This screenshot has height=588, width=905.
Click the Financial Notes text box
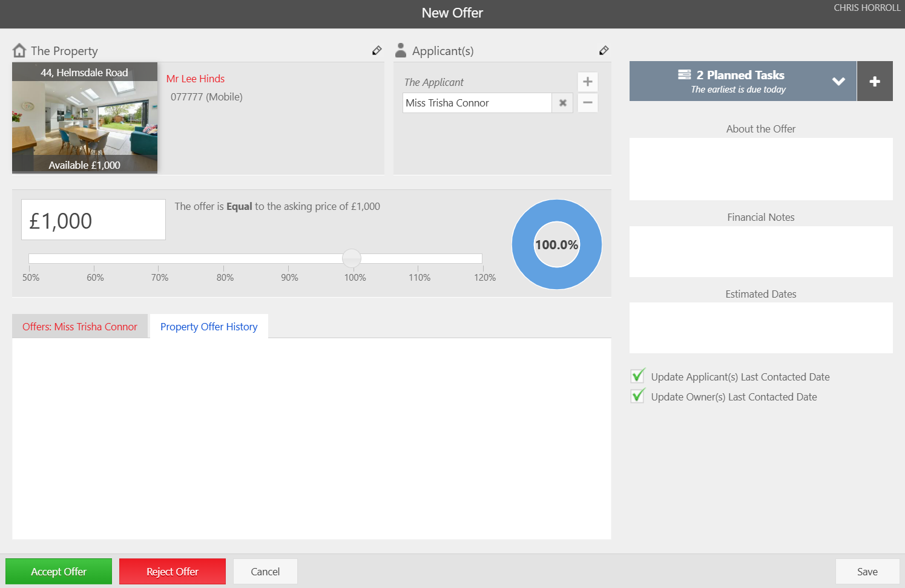pos(761,252)
